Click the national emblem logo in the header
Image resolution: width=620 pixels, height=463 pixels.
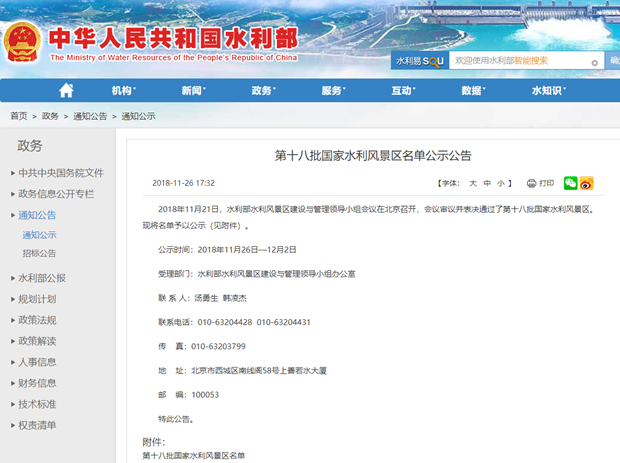tap(21, 42)
